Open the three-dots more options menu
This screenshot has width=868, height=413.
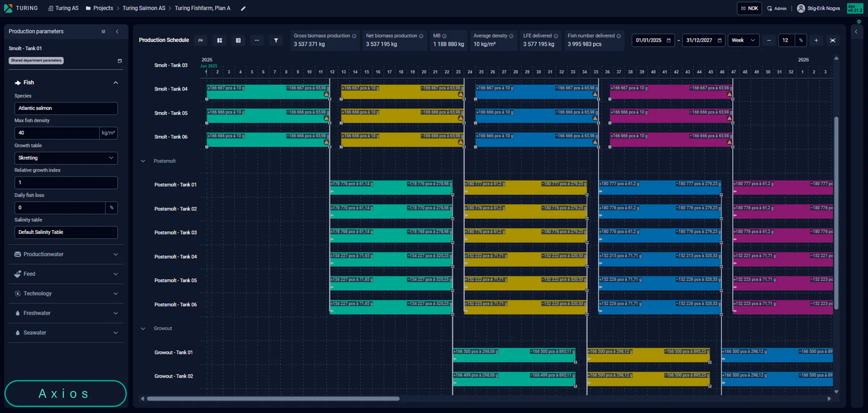tap(257, 40)
